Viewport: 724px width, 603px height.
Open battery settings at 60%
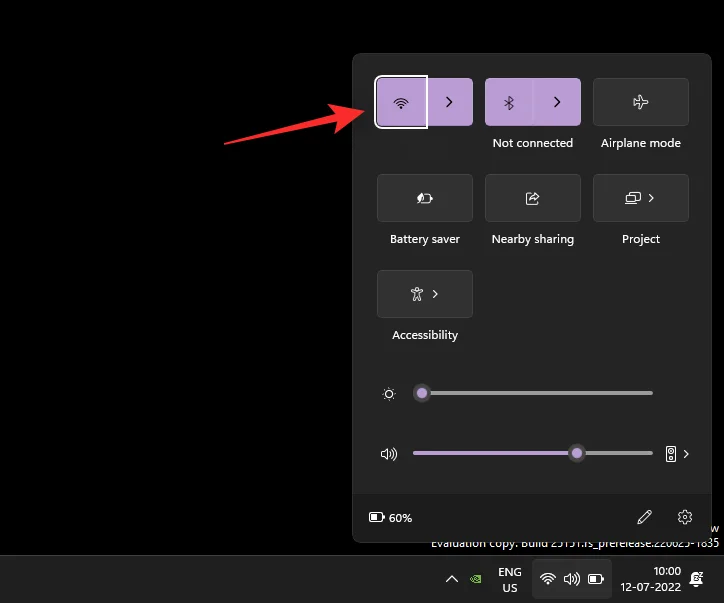(390, 518)
